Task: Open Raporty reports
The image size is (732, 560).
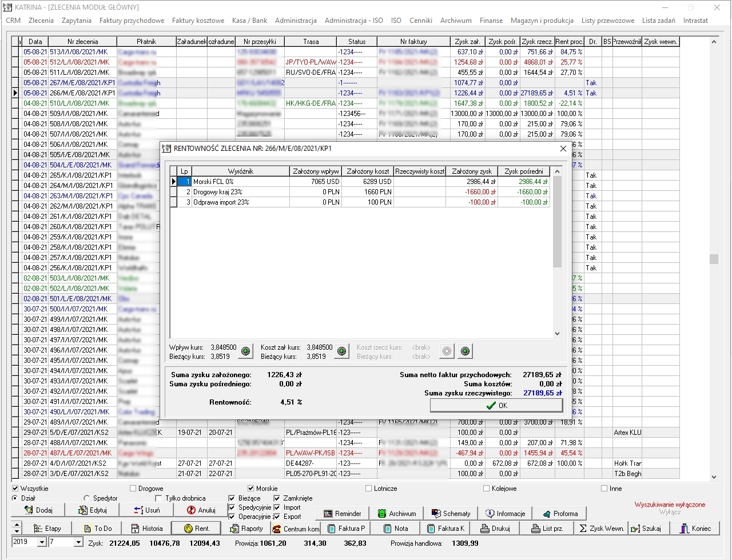Action: click(x=246, y=528)
